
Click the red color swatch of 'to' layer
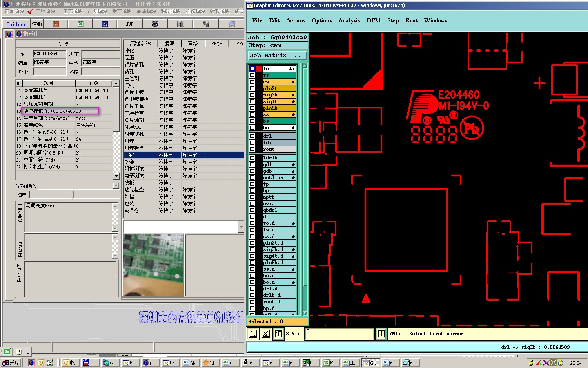(x=259, y=69)
